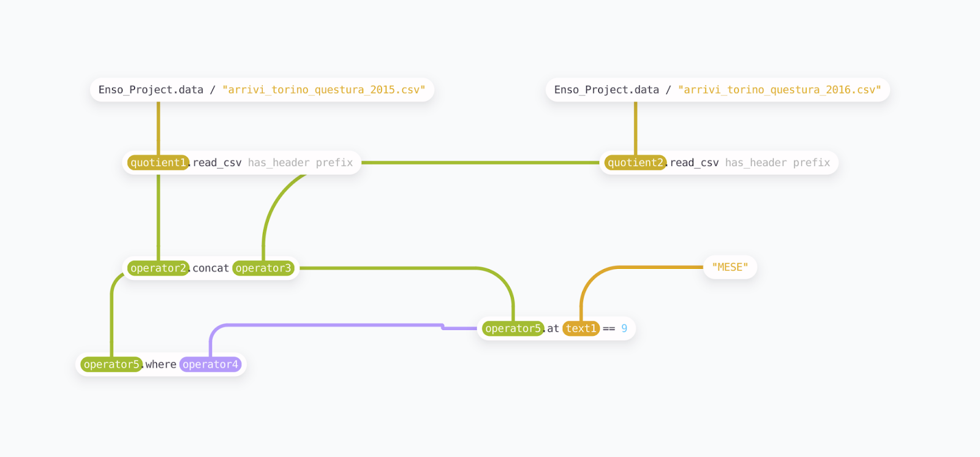980x457 pixels.
Task: Click read_csv on the quotient1 node
Action: [217, 163]
